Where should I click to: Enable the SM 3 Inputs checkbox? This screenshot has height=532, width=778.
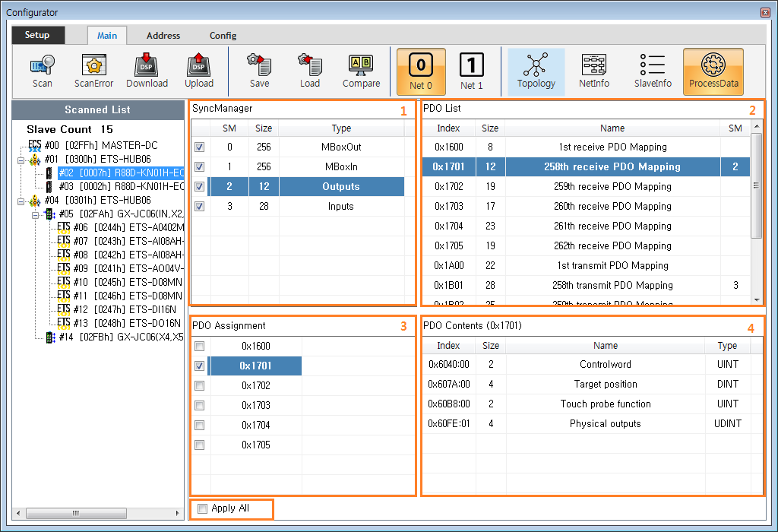coord(199,206)
